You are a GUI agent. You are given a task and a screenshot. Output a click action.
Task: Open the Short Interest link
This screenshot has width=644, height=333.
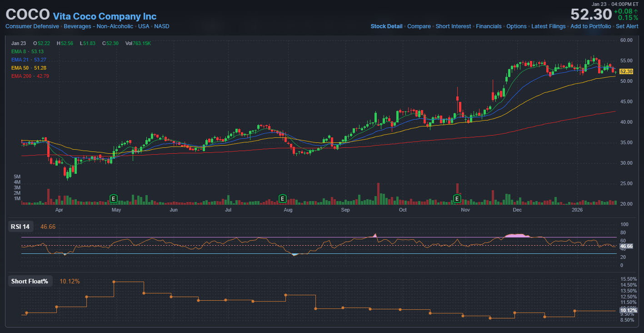453,26
